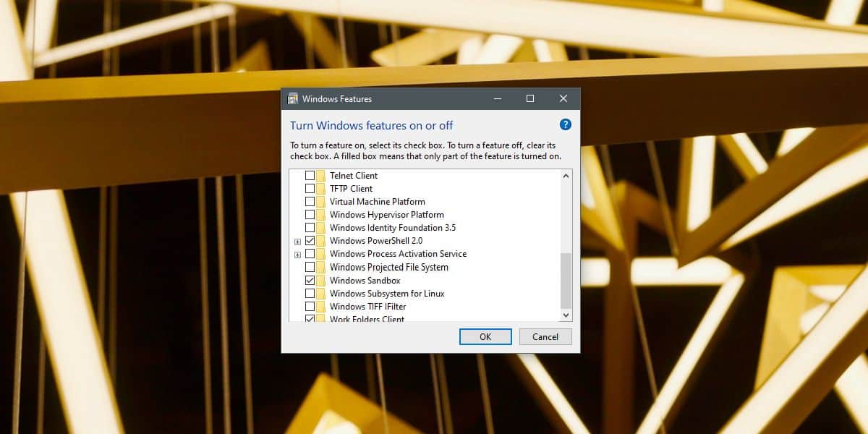Image resolution: width=868 pixels, height=434 pixels.
Task: Expand Windows Process Activation Service node
Action: click(297, 255)
